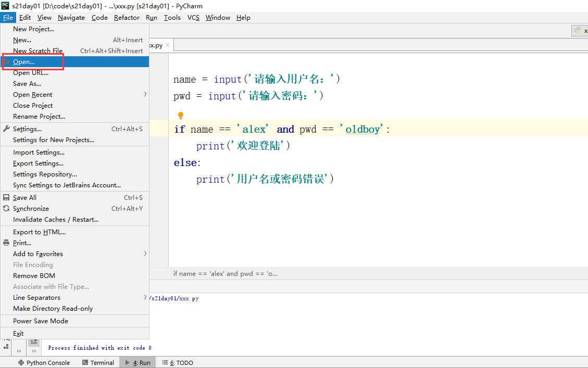The image size is (588, 368).
Task: Click the printer icon beside Print...
Action: pyautogui.click(x=6, y=243)
